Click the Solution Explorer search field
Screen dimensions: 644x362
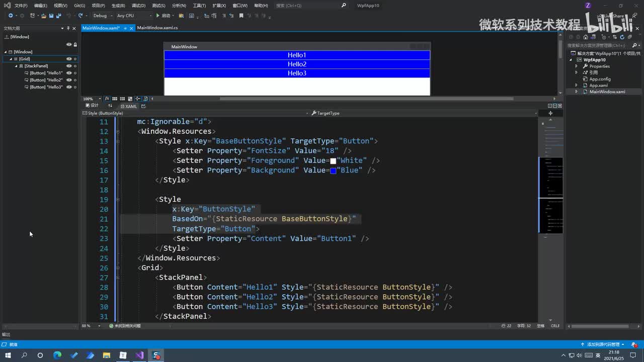click(x=604, y=45)
